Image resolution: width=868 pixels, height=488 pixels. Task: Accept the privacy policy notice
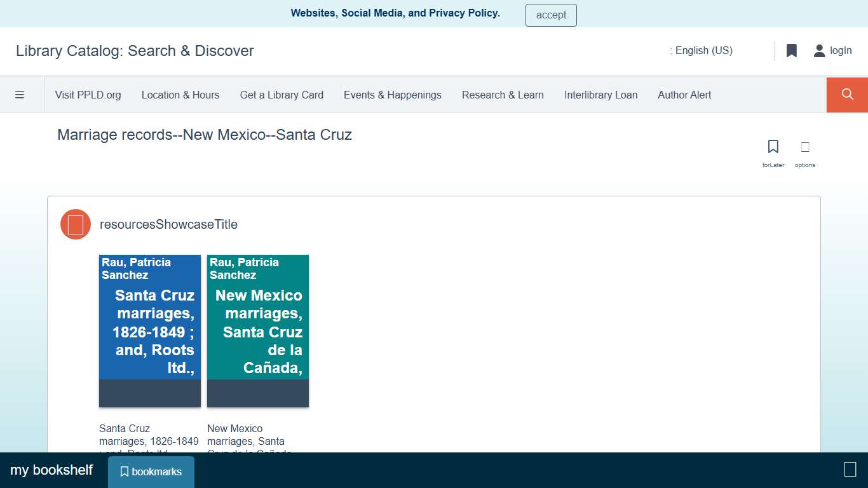click(x=550, y=15)
